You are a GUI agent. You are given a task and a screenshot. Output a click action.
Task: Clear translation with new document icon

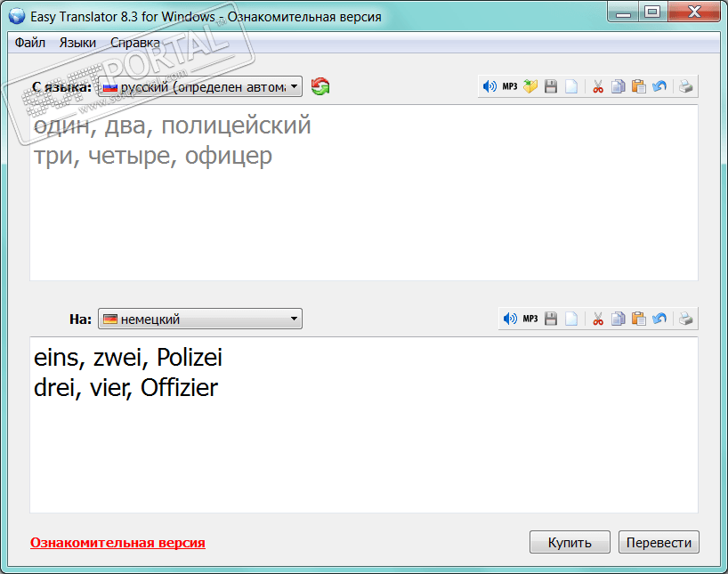571,319
